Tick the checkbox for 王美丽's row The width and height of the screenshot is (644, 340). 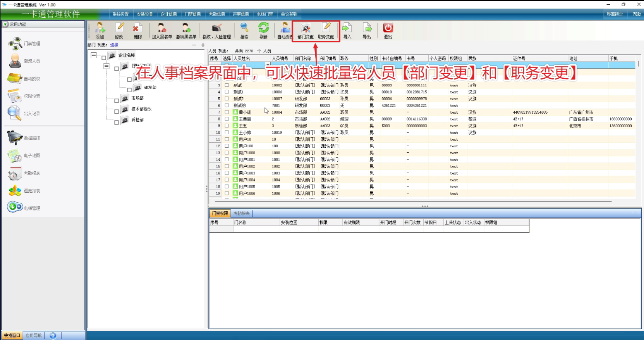tap(227, 119)
